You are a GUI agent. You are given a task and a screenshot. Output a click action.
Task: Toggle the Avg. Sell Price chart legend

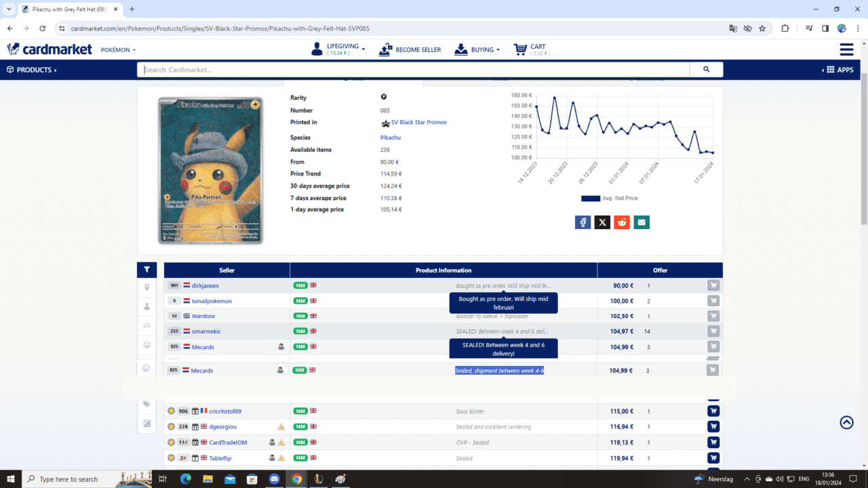point(609,199)
